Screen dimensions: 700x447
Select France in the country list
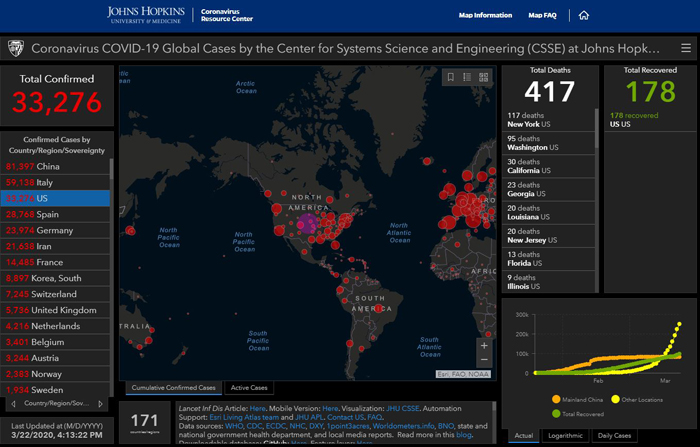coord(55,262)
